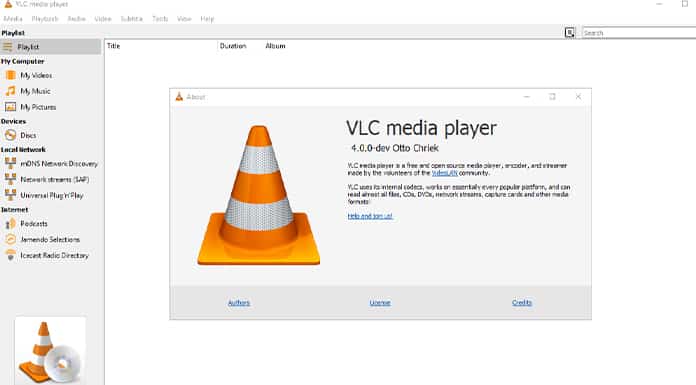The width and height of the screenshot is (696, 385).
Task: Click the large VLC cone logo in About
Action: coord(259,195)
